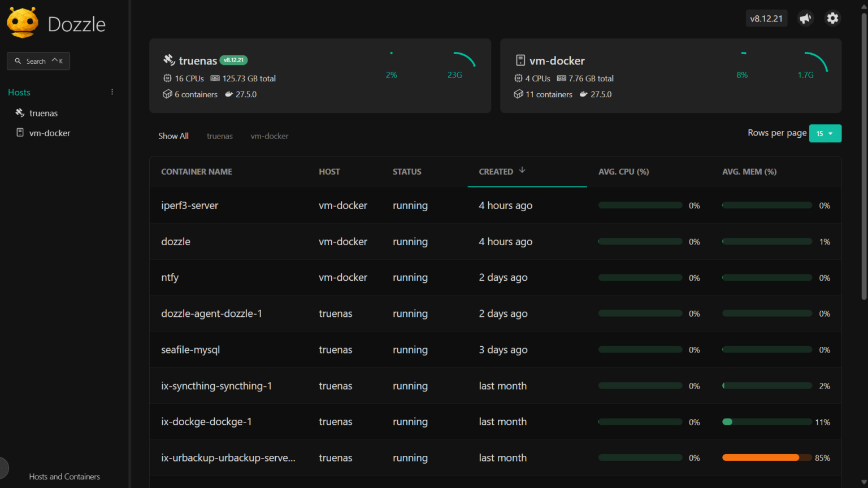Screen dimensions: 868x488
Task: Select the Show All filter
Action: 173,136
